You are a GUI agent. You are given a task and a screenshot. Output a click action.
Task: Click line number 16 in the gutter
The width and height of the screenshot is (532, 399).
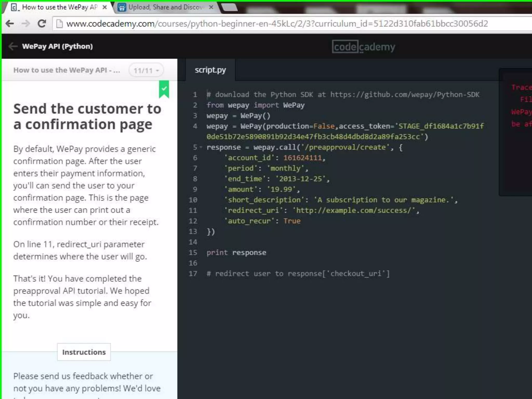(193, 263)
